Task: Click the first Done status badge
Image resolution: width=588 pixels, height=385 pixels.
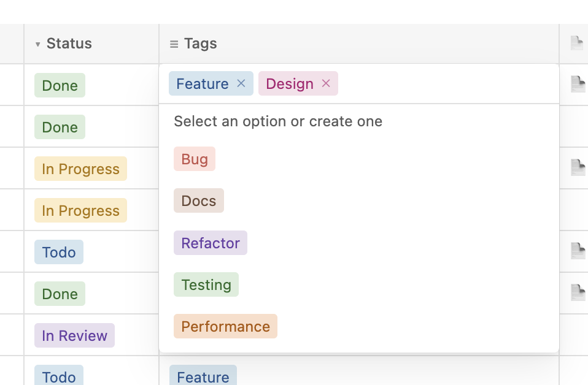Action: point(60,85)
